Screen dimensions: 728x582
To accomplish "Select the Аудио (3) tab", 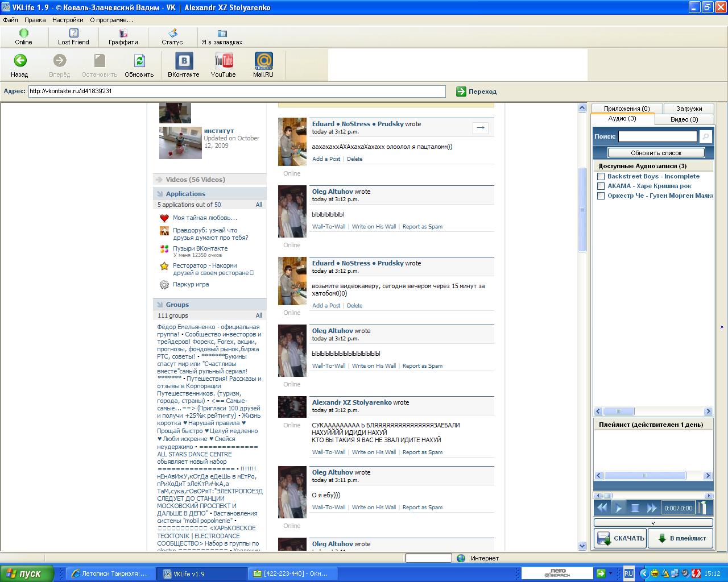I will pos(622,119).
